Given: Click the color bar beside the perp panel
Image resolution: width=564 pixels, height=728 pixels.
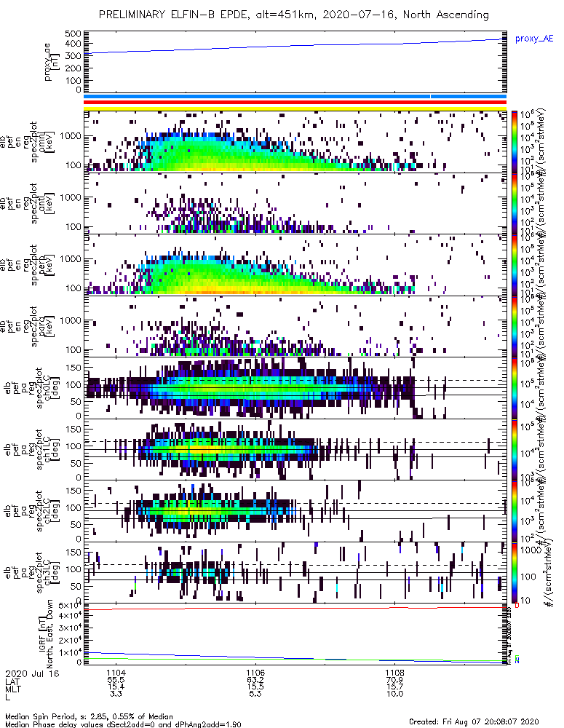Looking at the screenshot, I should coord(515,265).
